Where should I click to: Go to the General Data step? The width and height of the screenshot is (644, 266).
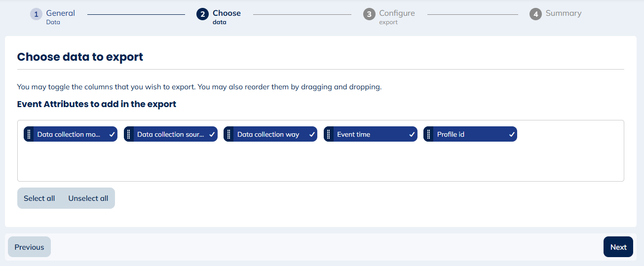click(x=60, y=13)
